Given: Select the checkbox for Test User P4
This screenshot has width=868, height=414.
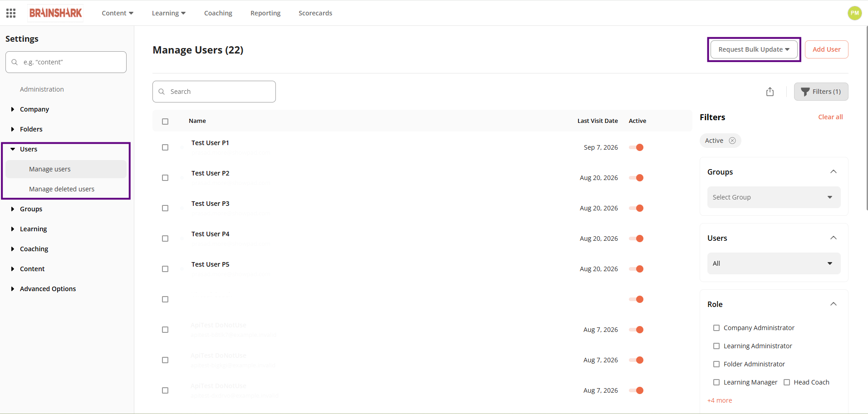Looking at the screenshot, I should tap(165, 239).
